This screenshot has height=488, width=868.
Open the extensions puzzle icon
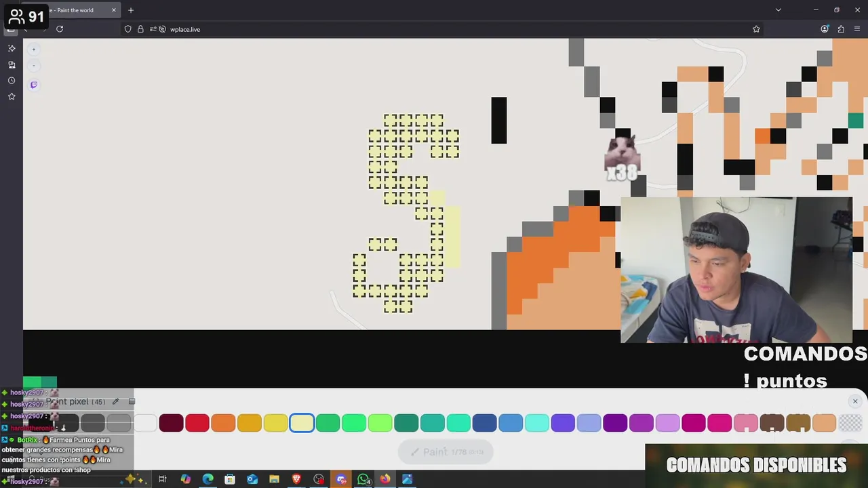841,29
